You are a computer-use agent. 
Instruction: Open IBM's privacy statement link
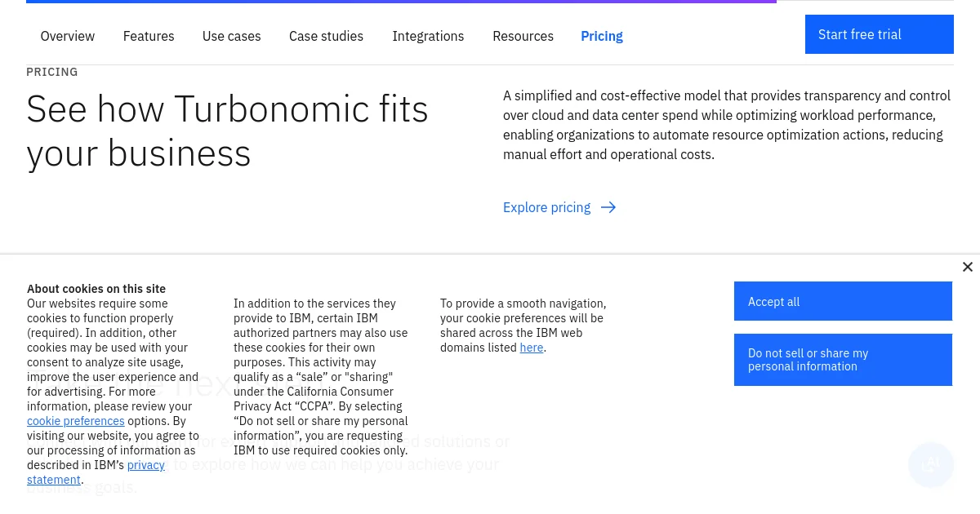96,472
